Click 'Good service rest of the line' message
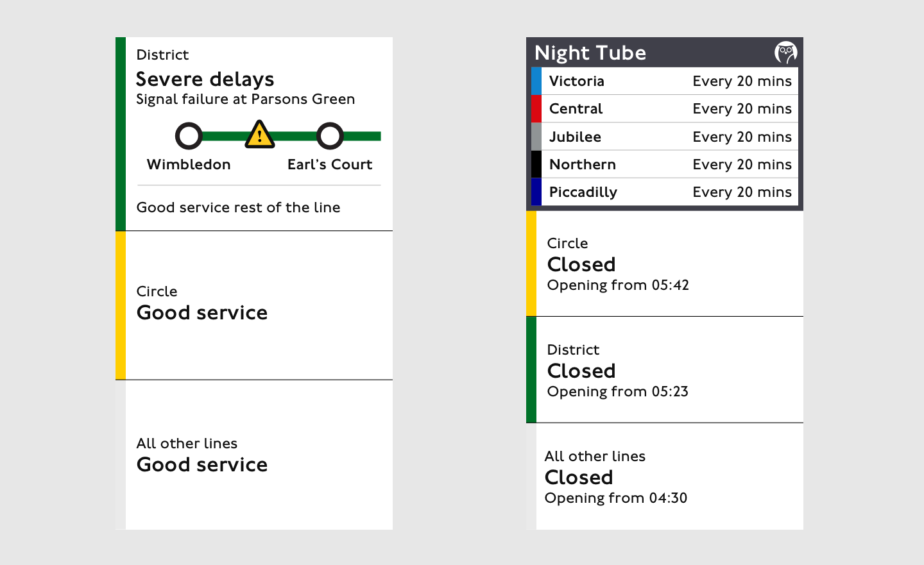The height and width of the screenshot is (565, 924). (238, 207)
